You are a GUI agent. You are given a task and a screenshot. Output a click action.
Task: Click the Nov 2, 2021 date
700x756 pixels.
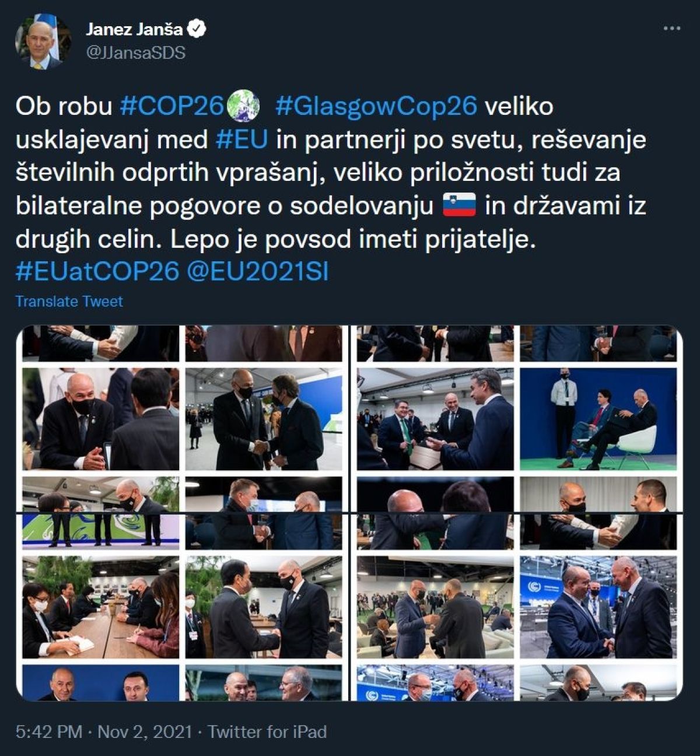click(x=145, y=731)
